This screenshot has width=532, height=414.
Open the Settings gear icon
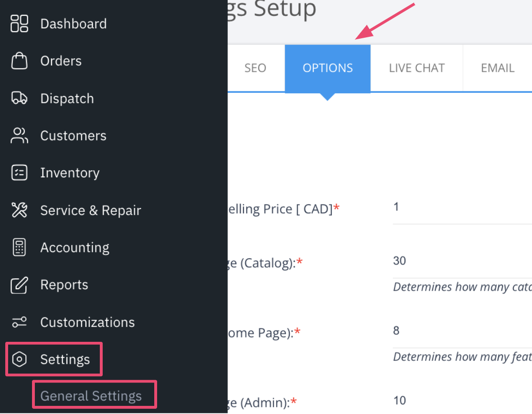[19, 359]
